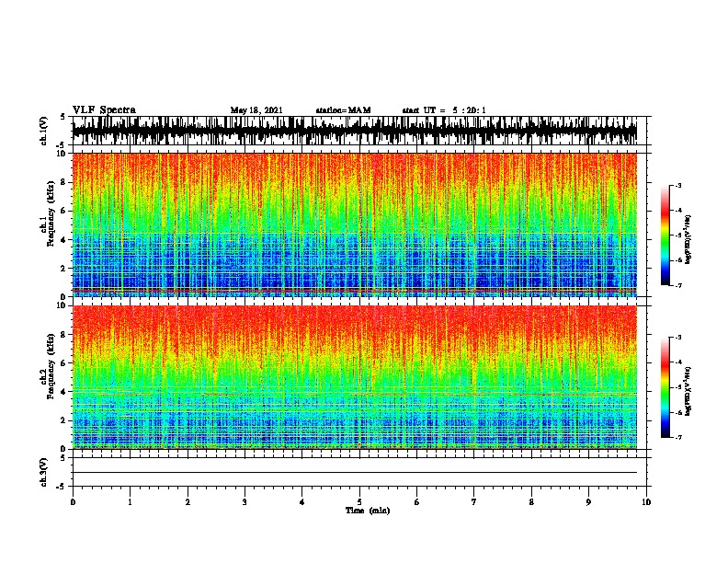Click the "5" tick on the time axis
The image size is (728, 563).
tap(359, 502)
